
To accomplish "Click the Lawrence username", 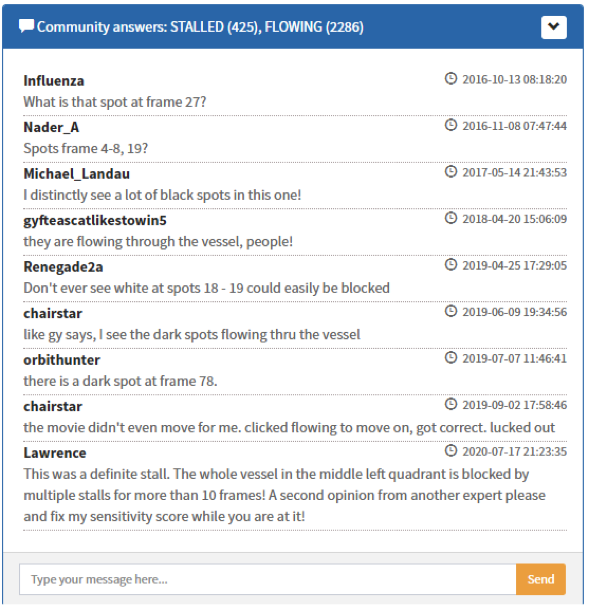I will (x=55, y=453).
